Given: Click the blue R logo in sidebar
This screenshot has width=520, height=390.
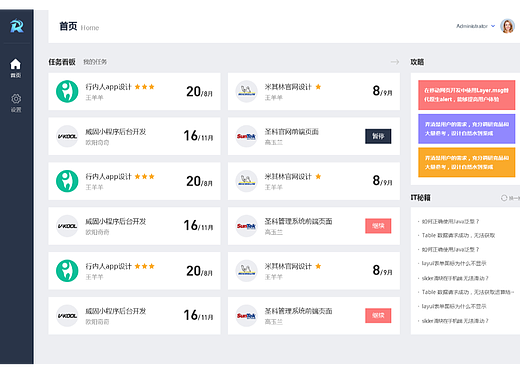Looking at the screenshot, I should pos(16,26).
